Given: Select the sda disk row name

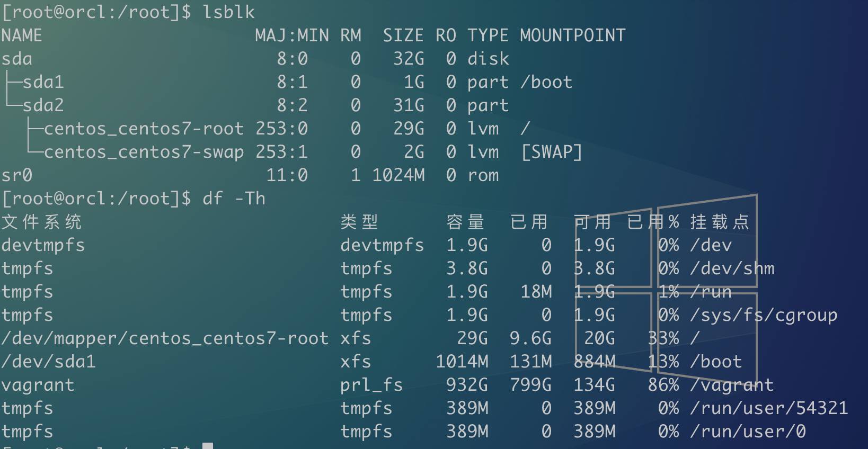Looking at the screenshot, I should [16, 59].
